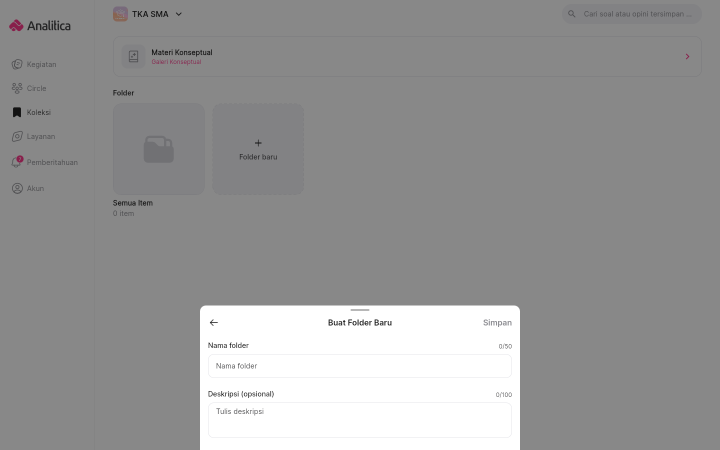
Task: Click the Kegiatan sidebar icon
Action: [x=17, y=64]
